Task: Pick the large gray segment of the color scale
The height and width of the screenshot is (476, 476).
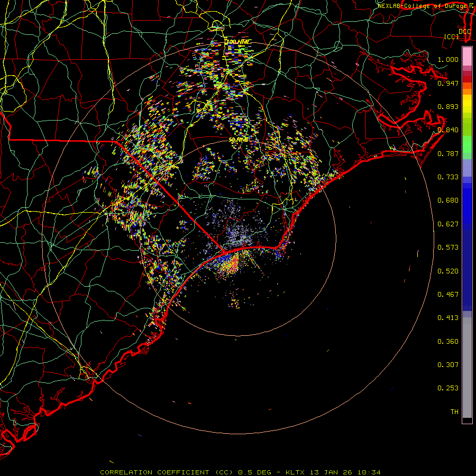Action: tap(467, 370)
